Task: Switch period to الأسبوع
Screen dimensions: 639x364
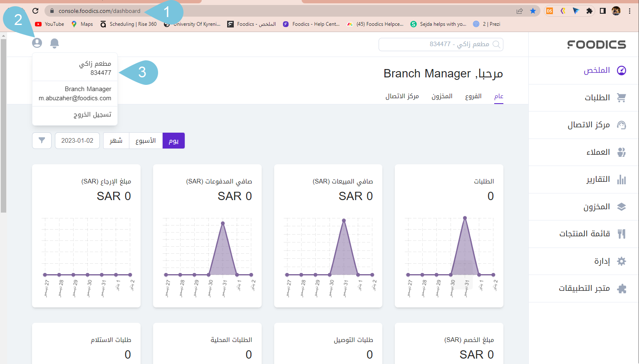Action: 146,141
